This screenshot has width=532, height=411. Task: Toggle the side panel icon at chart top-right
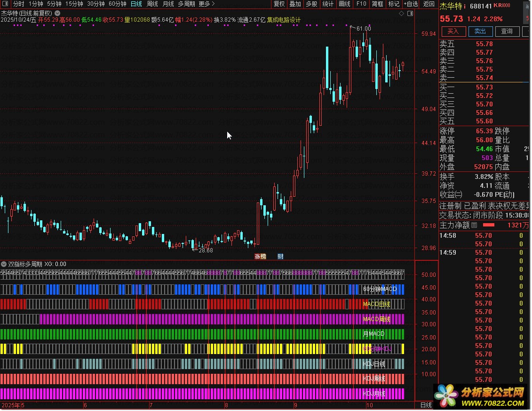410,13
